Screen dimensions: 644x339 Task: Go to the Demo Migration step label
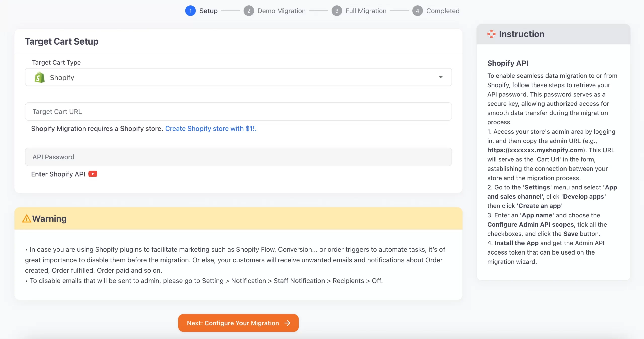(x=281, y=11)
